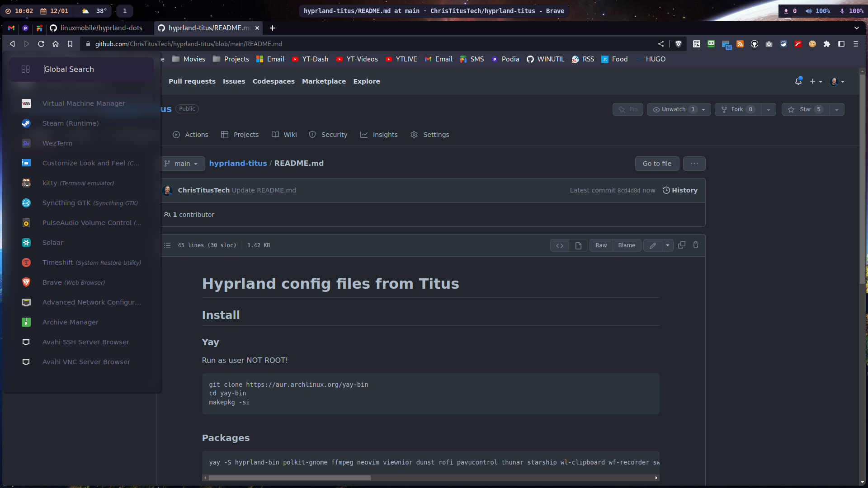Expand the Star lists arrow
Image resolution: width=868 pixels, height=488 pixels.
(837, 109)
